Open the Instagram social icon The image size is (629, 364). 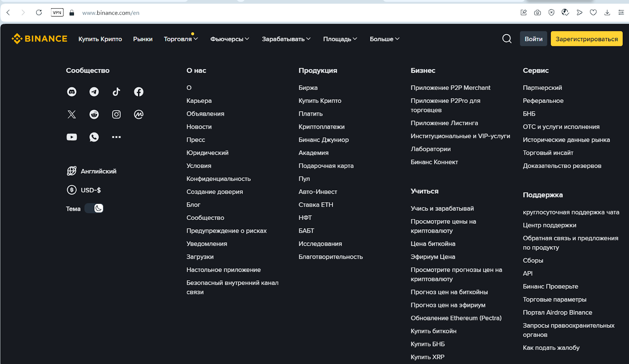coord(116,114)
